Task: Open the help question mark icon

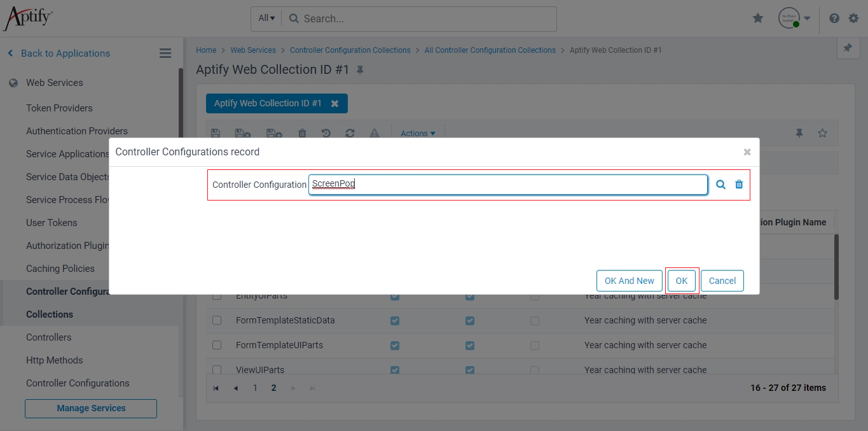Action: [x=834, y=18]
